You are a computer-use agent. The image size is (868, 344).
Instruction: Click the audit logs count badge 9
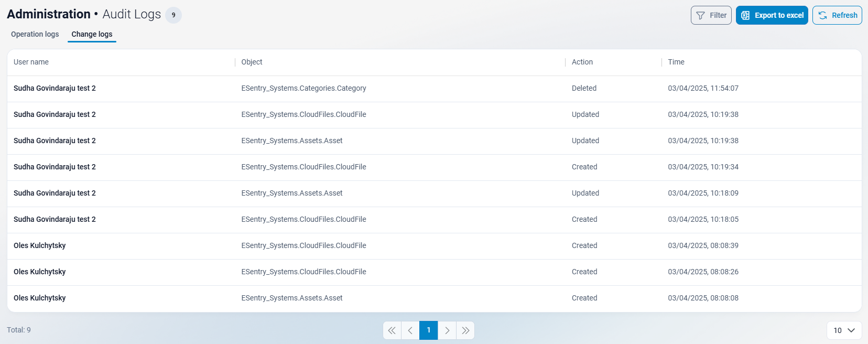click(x=173, y=15)
